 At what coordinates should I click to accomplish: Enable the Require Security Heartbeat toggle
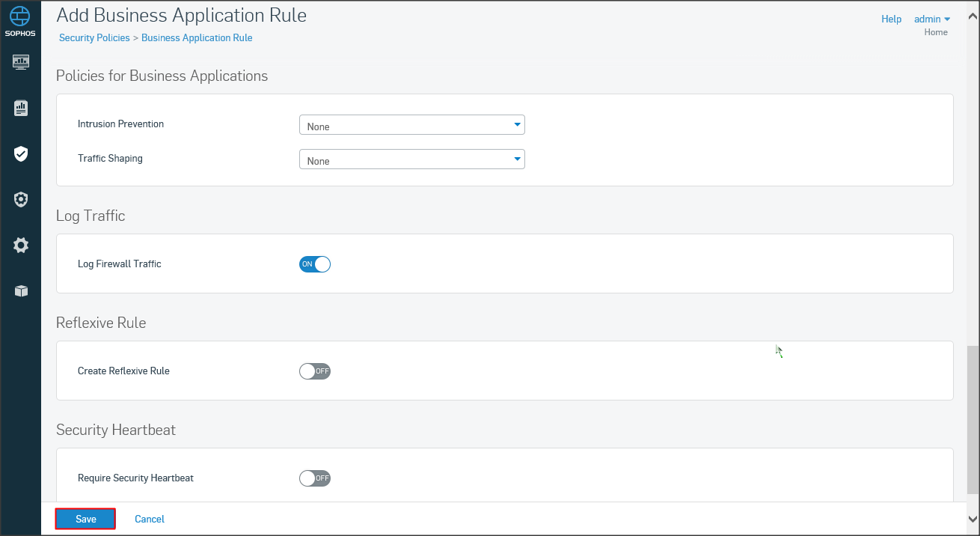(315, 478)
